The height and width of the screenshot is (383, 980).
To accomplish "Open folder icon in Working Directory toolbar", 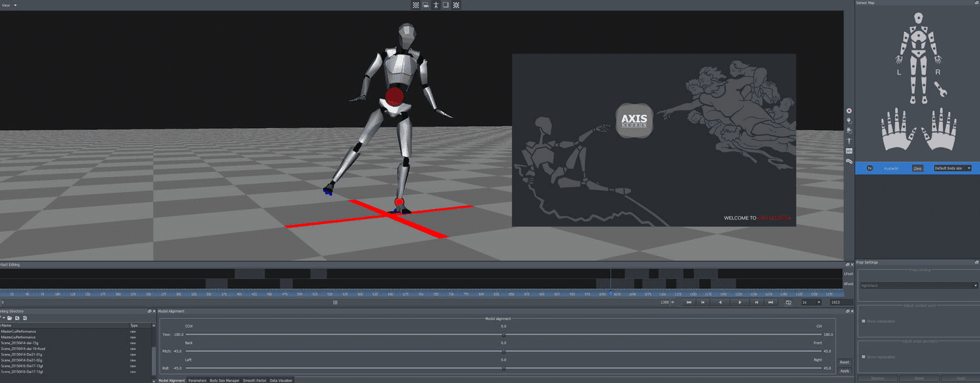I will tap(10, 318).
